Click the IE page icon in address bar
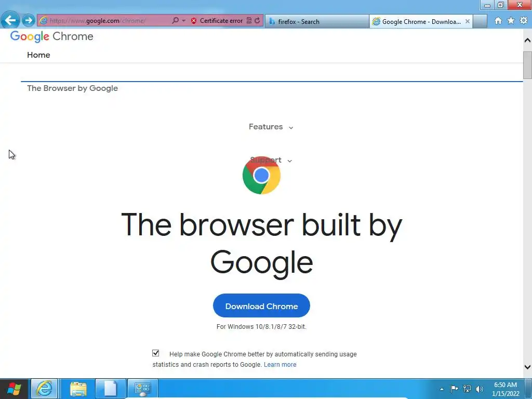The image size is (532, 399). [44, 21]
